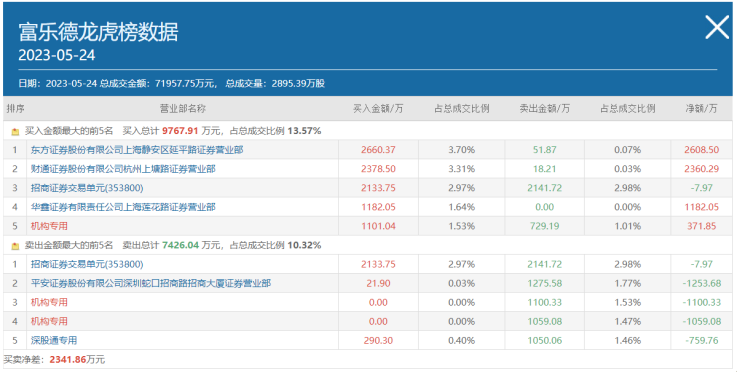Select the 买卖净差 value 2341.86
This screenshot has height=372, width=737.
68,360
